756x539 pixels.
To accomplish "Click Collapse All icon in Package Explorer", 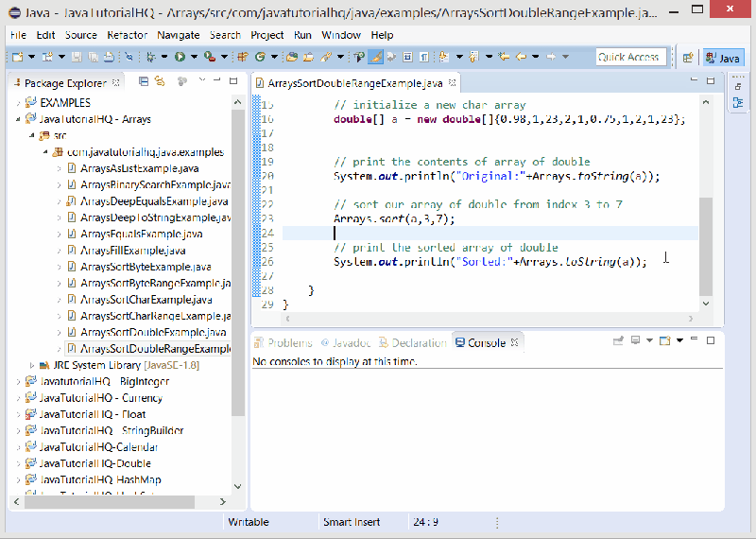I will 144,81.
